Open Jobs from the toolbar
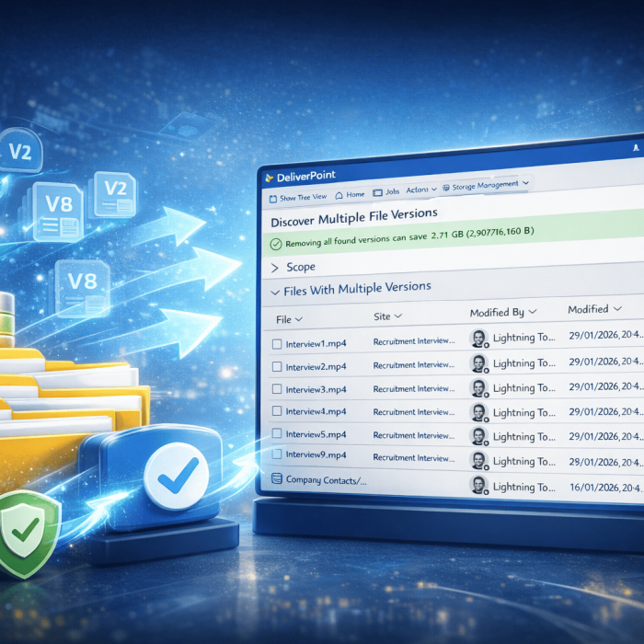Screen dimensions: 644x644 (x=386, y=191)
